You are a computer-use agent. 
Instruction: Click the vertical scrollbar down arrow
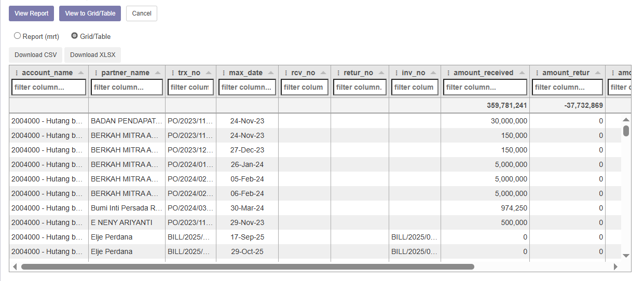[x=626, y=256]
